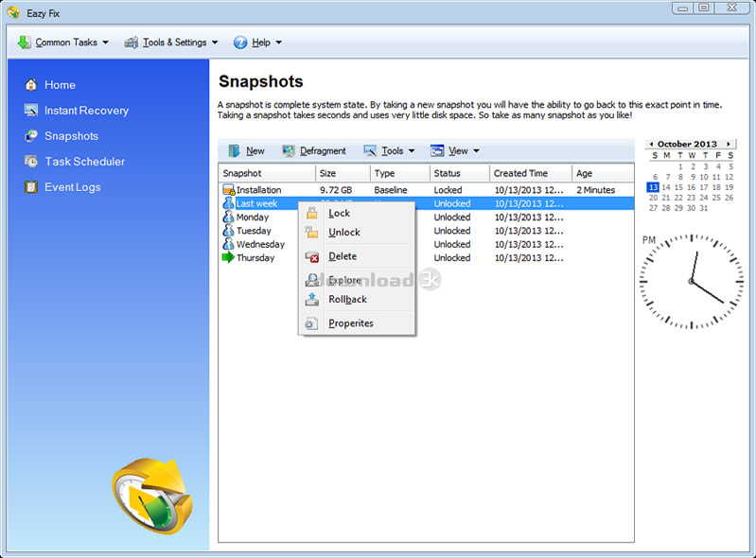Click the New snapshot toolbar icon

click(234, 150)
